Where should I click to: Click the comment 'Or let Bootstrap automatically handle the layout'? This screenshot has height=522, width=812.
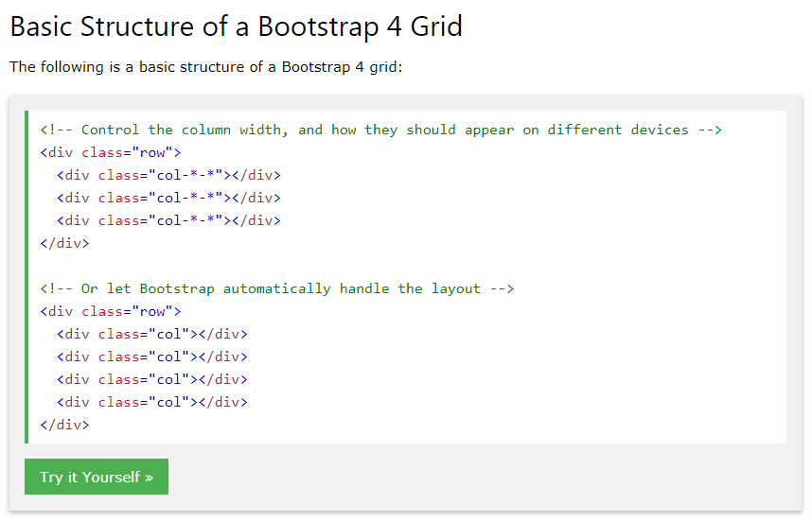click(x=277, y=288)
